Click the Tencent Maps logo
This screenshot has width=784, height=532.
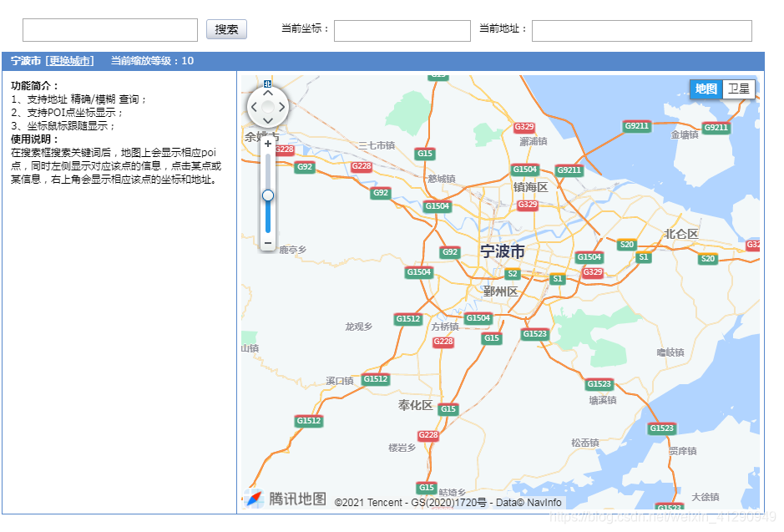point(285,499)
